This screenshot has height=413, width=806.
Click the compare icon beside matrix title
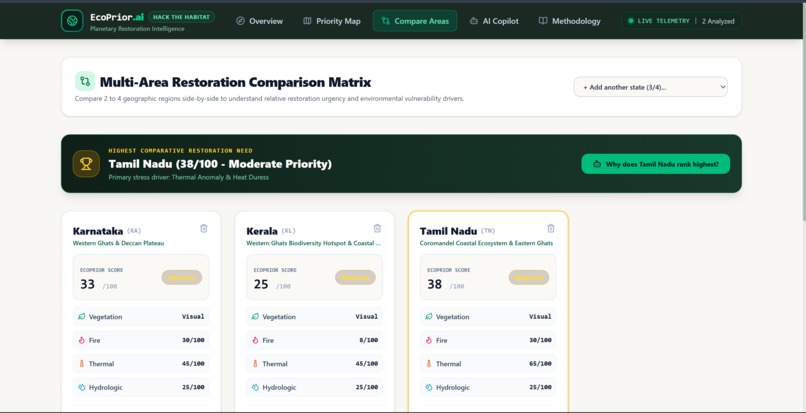pos(85,81)
